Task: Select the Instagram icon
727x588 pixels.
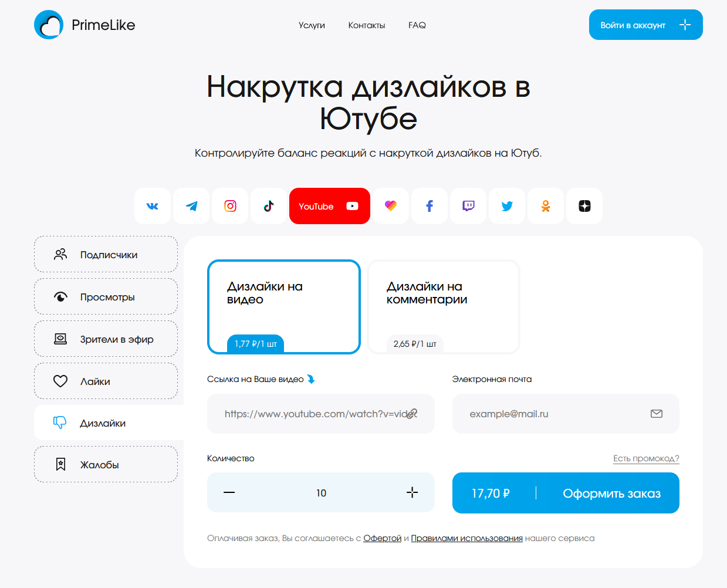Action: (x=230, y=206)
